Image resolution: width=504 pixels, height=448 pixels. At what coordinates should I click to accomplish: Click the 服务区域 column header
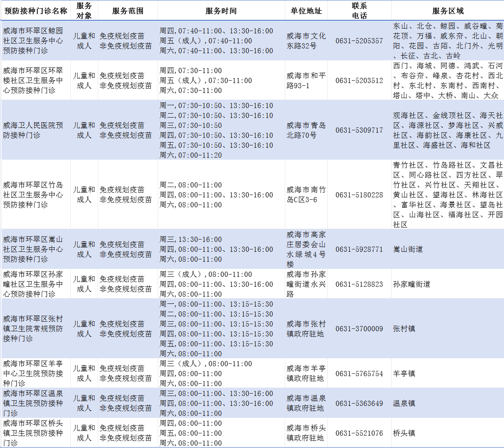point(448,11)
